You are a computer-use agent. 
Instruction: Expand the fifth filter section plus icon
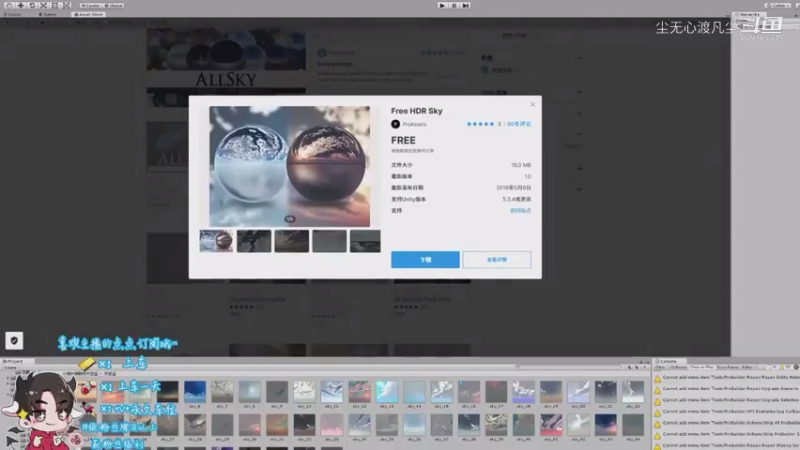(x=579, y=168)
